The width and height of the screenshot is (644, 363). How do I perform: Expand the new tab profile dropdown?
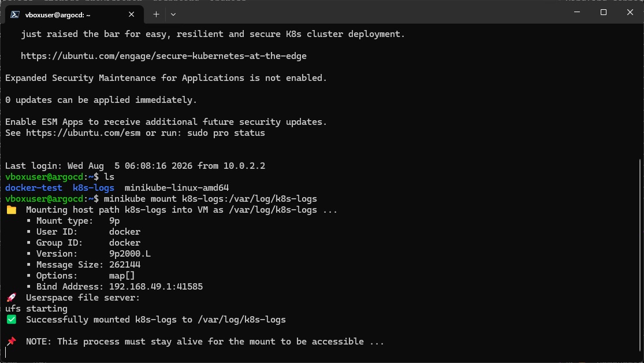pyautogui.click(x=173, y=14)
